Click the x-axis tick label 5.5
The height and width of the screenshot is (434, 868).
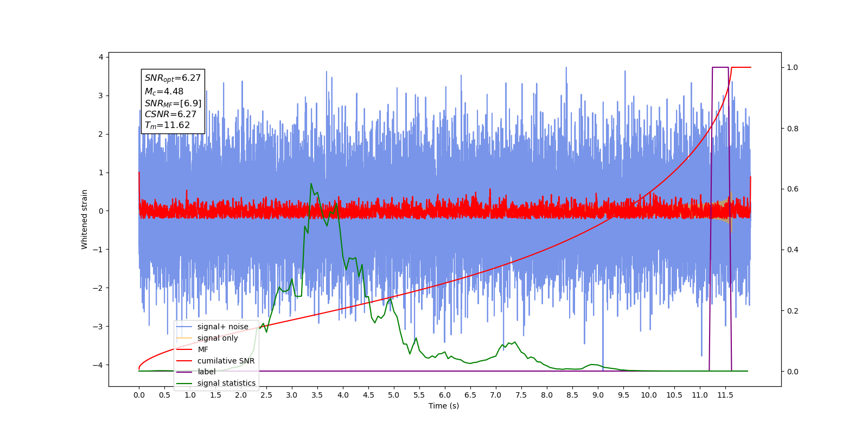(419, 395)
